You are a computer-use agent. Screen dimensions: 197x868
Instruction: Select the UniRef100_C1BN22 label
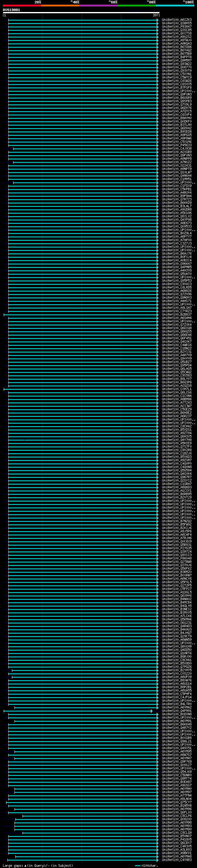[x=177, y=349]
